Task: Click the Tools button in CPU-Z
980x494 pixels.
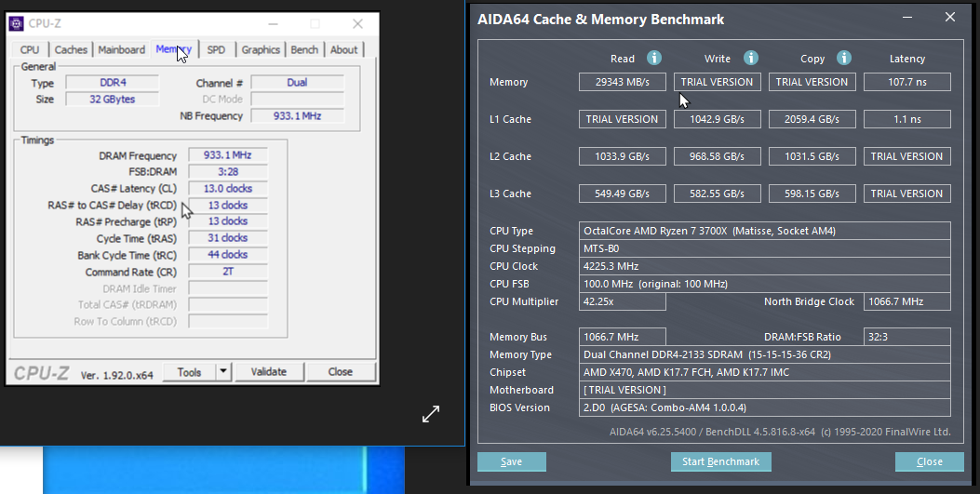Action: pyautogui.click(x=189, y=371)
